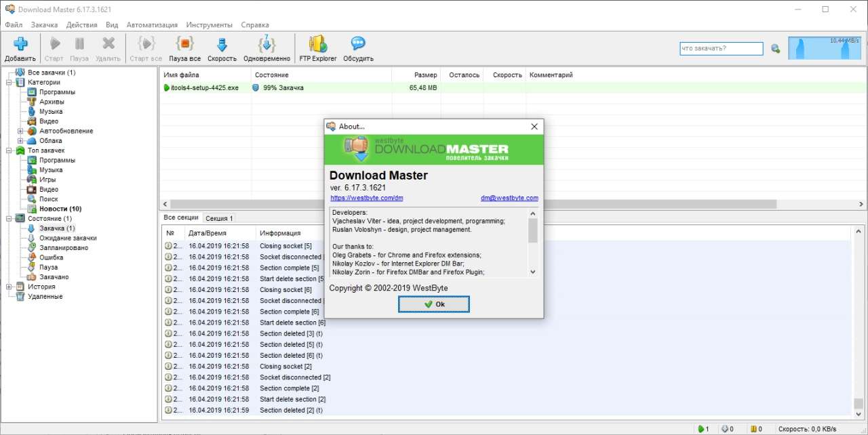This screenshot has width=868, height=435.
Task: Click the Информация log column header
Action: 279,233
